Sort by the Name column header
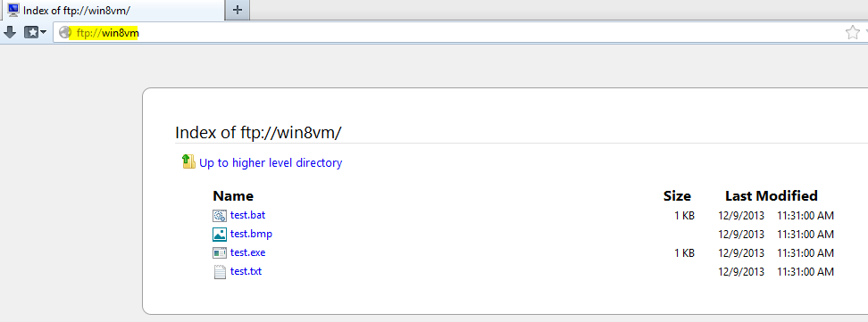Viewport: 868px width, 322px height. pos(233,196)
